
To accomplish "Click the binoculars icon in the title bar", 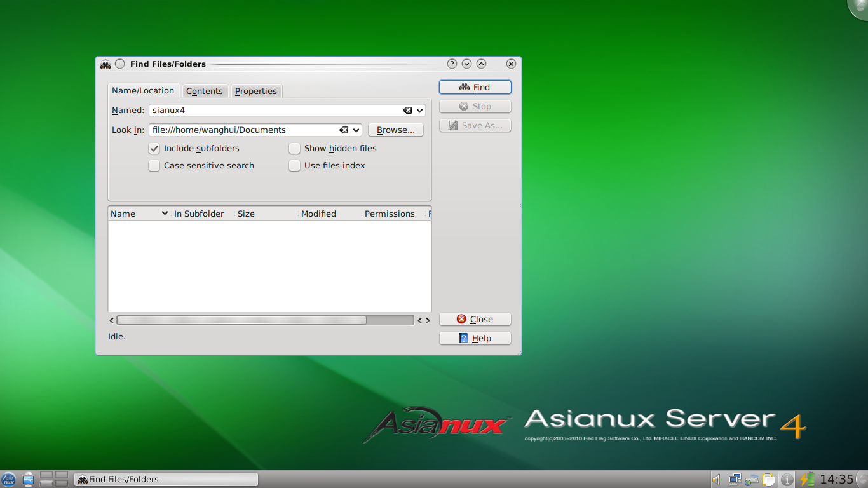I will tap(105, 64).
